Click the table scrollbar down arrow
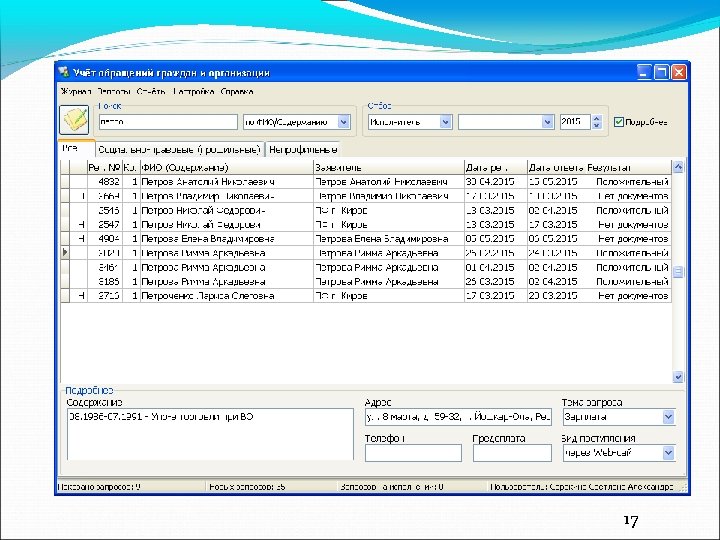Screen dimensions: 720x540 (x=678, y=377)
